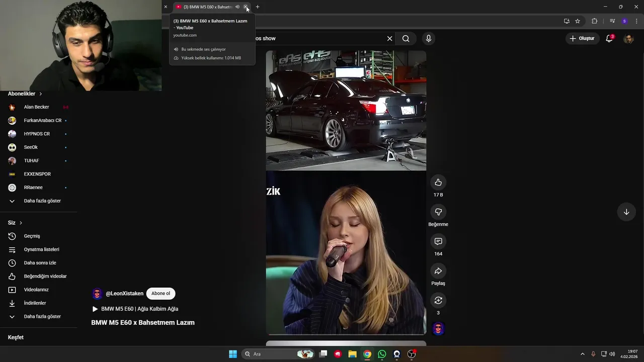The width and height of the screenshot is (644, 362).
Task: Start voice search with the microphone
Action: [x=429, y=39]
